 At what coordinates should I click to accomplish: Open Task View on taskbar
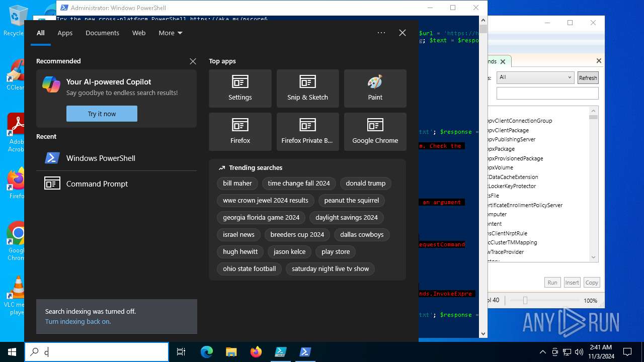click(x=181, y=352)
